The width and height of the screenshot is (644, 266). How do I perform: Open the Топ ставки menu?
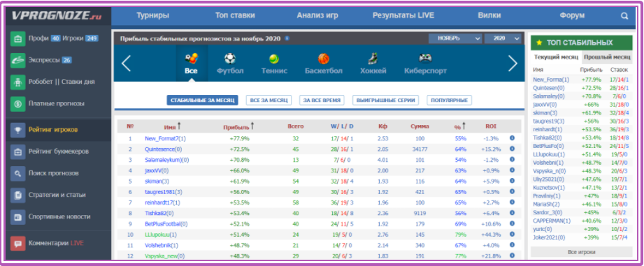tap(235, 15)
